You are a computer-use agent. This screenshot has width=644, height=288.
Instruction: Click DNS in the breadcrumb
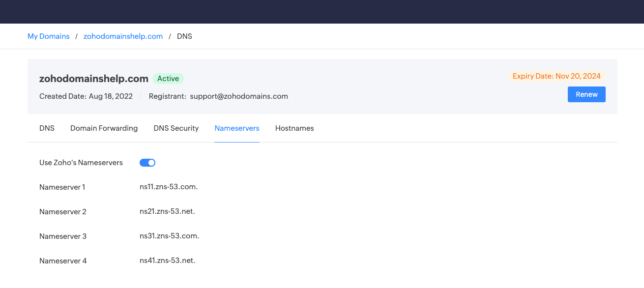tap(184, 36)
